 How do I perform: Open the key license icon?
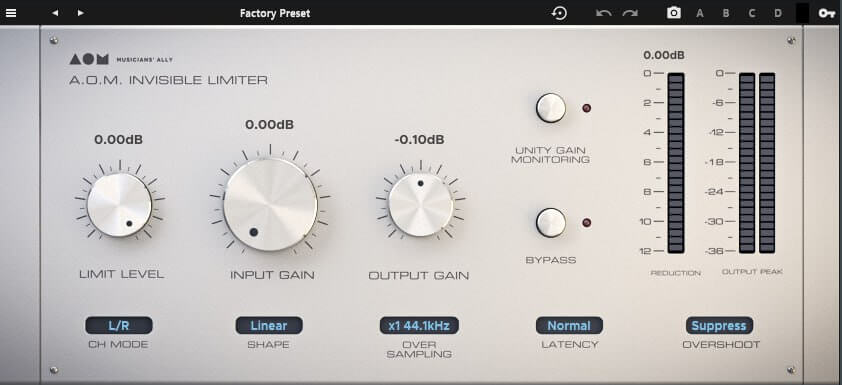pos(826,13)
